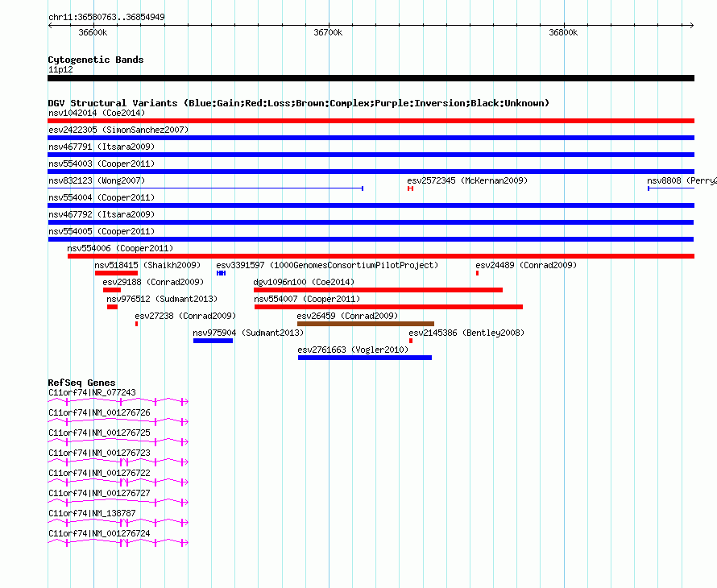The image size is (717, 588).
Task: Click the nsv554006 (Cooper2011) label
Action: tap(120, 248)
